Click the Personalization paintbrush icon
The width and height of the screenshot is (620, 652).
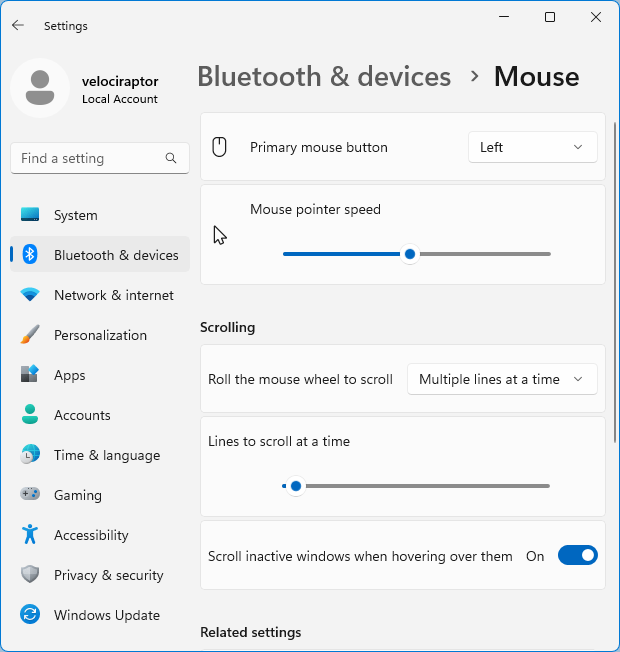pyautogui.click(x=30, y=335)
